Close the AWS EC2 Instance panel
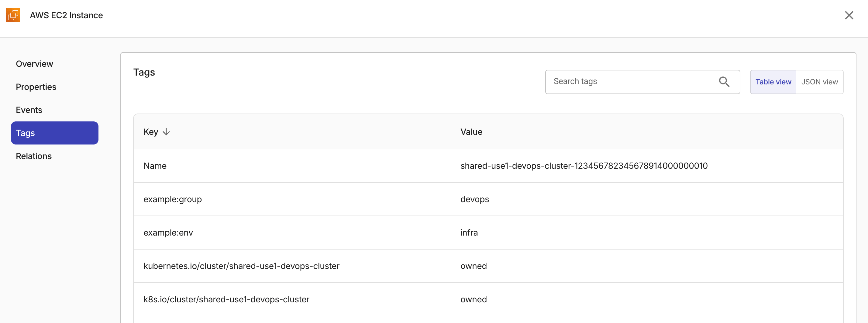Viewport: 868px width, 323px height. (x=849, y=15)
